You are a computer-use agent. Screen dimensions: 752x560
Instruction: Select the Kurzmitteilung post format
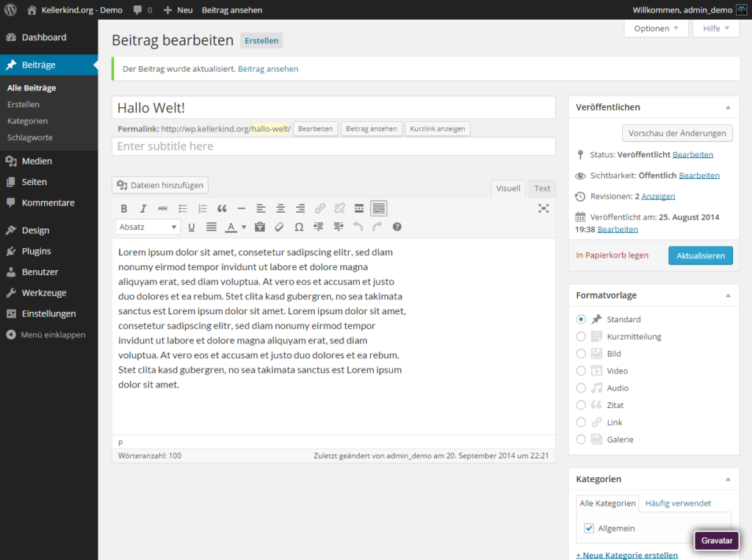click(x=581, y=336)
